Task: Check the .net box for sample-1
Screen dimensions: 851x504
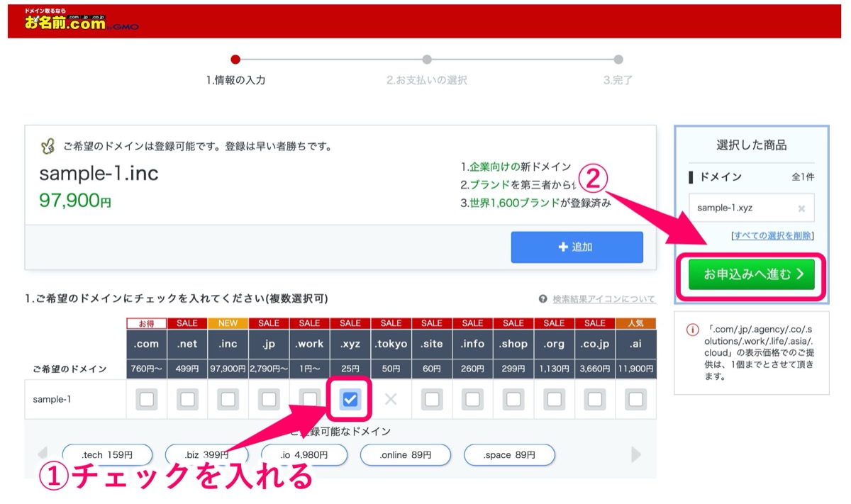Action: click(187, 400)
